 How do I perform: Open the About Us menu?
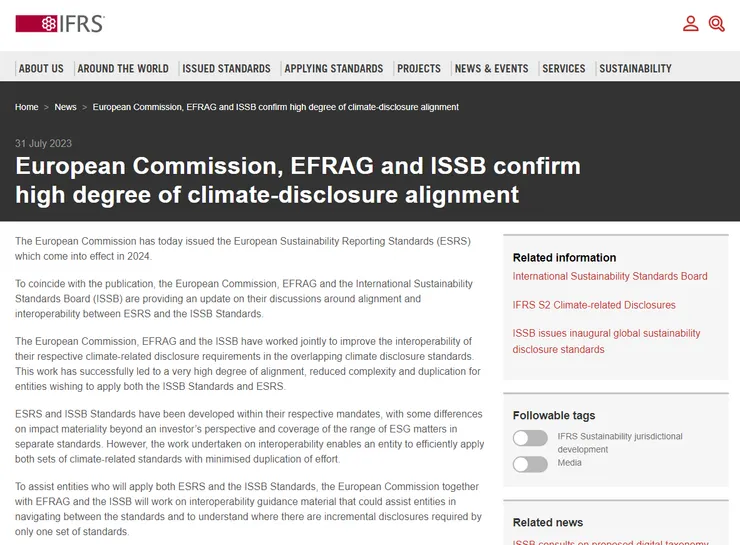pyautogui.click(x=41, y=68)
